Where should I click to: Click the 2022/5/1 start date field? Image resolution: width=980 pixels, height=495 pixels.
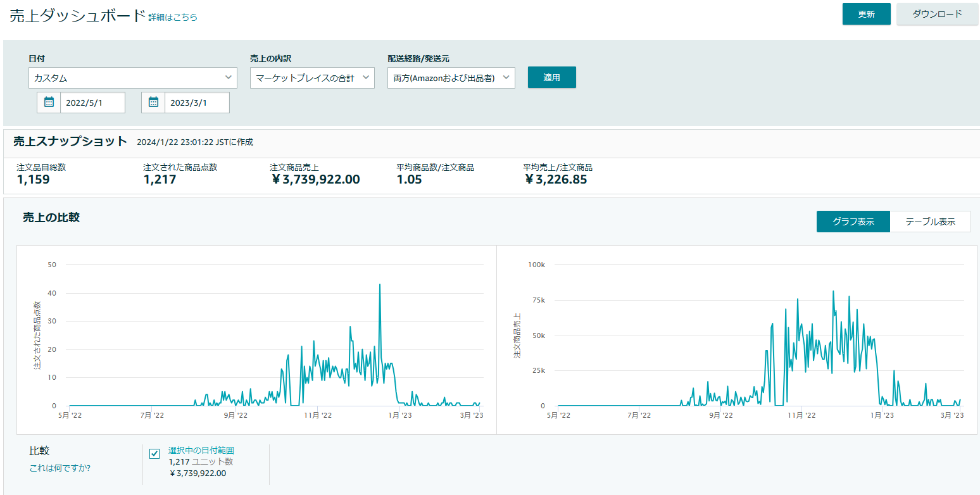92,103
